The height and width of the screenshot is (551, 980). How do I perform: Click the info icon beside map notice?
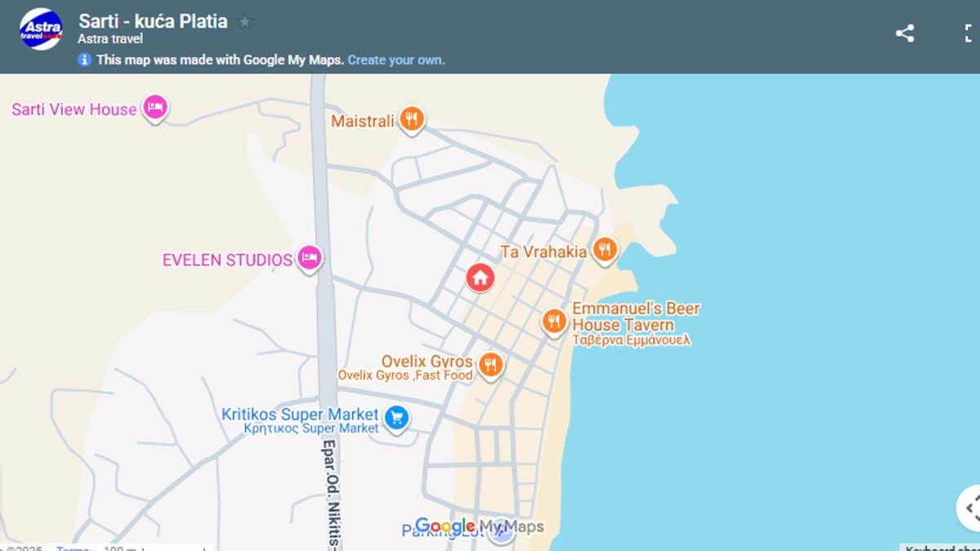(x=84, y=60)
